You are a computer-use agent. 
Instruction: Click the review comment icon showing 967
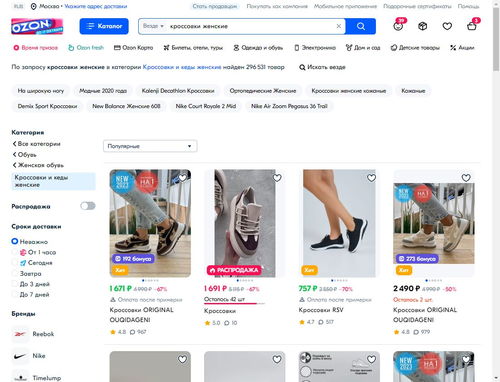pyautogui.click(x=132, y=332)
